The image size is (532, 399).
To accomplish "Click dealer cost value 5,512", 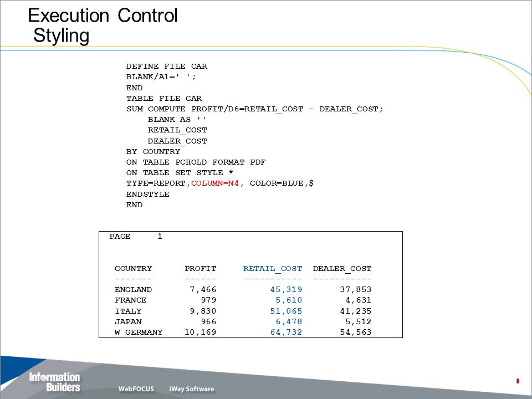I will [x=359, y=321].
